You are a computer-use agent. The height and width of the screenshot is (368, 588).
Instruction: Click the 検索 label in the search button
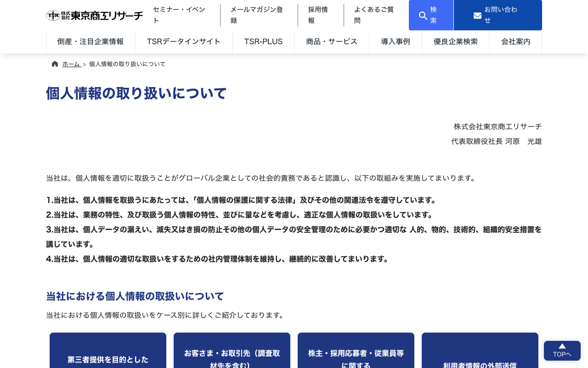[434, 15]
